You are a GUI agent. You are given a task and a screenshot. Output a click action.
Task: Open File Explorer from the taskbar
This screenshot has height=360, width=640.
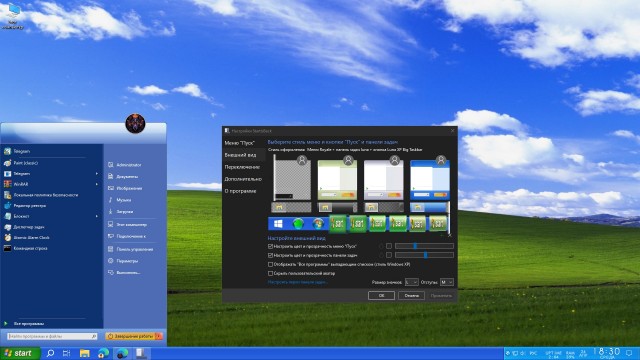coord(84,353)
